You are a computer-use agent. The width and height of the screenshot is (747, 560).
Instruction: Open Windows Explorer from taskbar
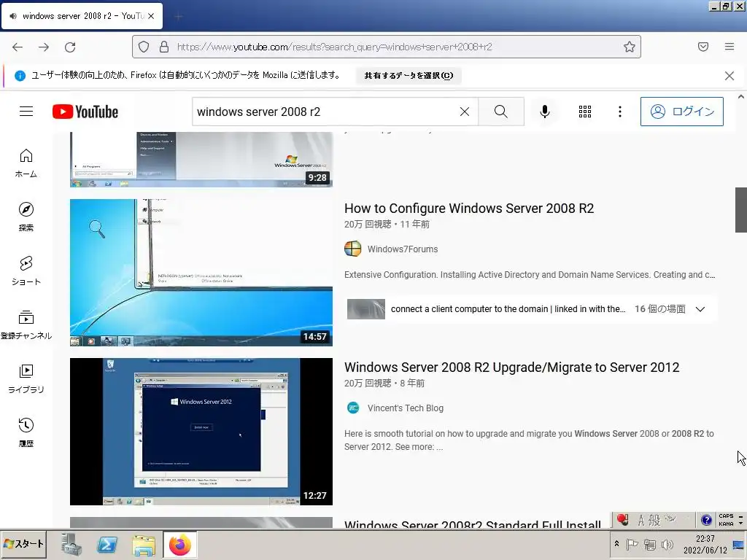(x=144, y=544)
